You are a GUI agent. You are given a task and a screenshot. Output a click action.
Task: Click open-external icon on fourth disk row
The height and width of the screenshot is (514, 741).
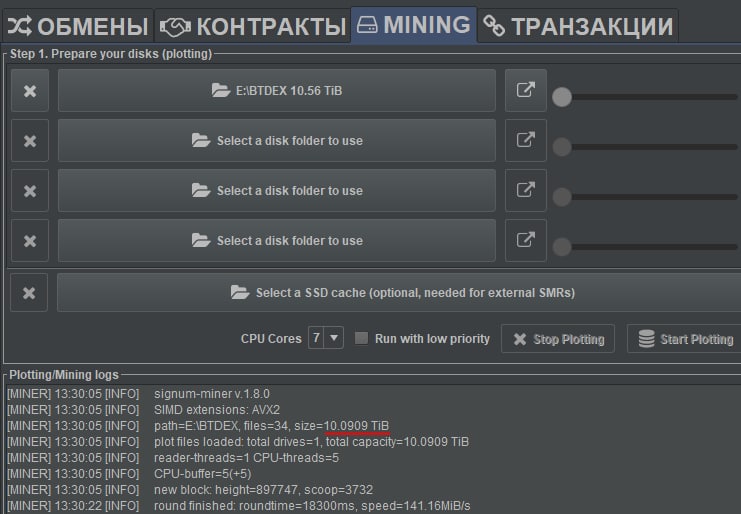click(526, 240)
